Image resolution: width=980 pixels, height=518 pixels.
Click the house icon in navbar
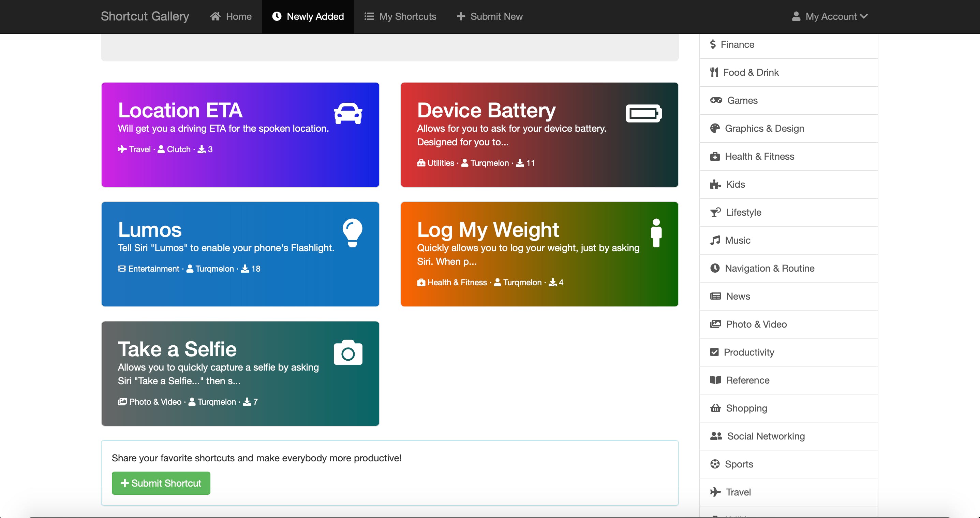point(215,16)
